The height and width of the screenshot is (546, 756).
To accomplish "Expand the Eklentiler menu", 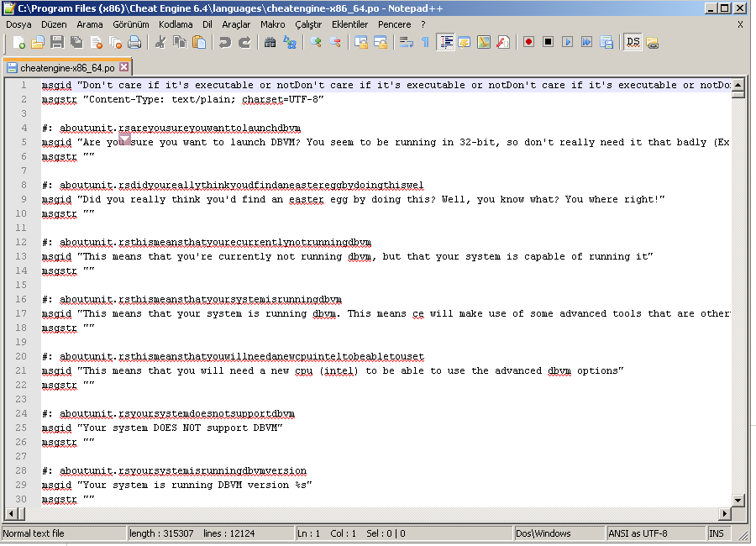I will point(349,24).
